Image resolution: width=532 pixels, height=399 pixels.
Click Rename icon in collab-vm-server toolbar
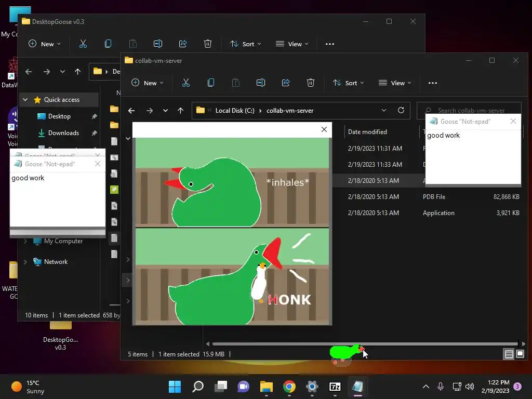point(261,83)
